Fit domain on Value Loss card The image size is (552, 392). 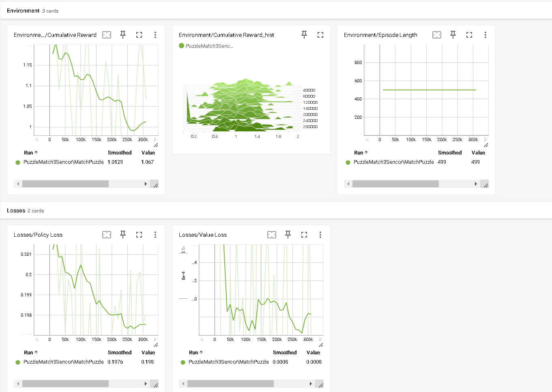point(272,235)
